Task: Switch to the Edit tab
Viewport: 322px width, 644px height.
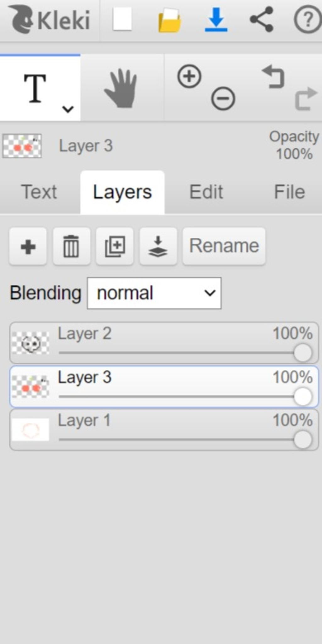Action: coord(206,192)
